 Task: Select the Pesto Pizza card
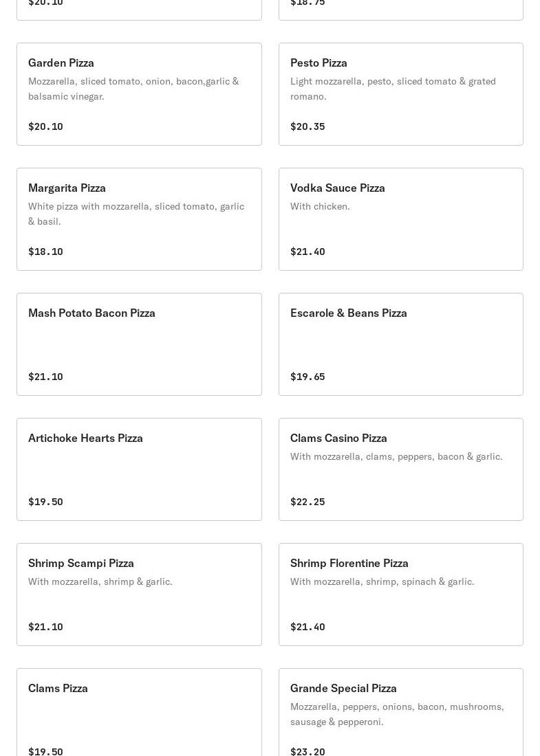[x=400, y=94]
